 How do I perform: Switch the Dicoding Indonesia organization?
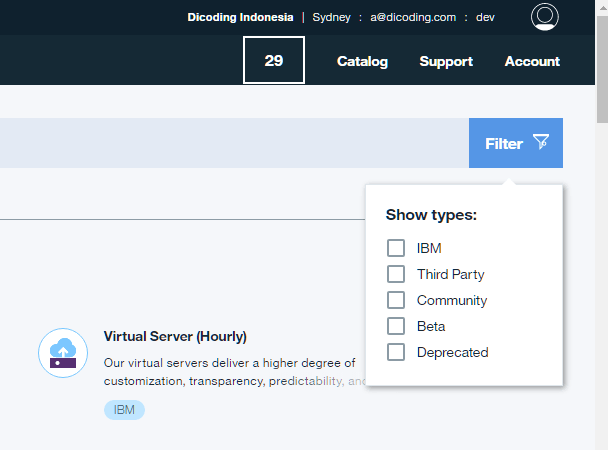point(240,17)
